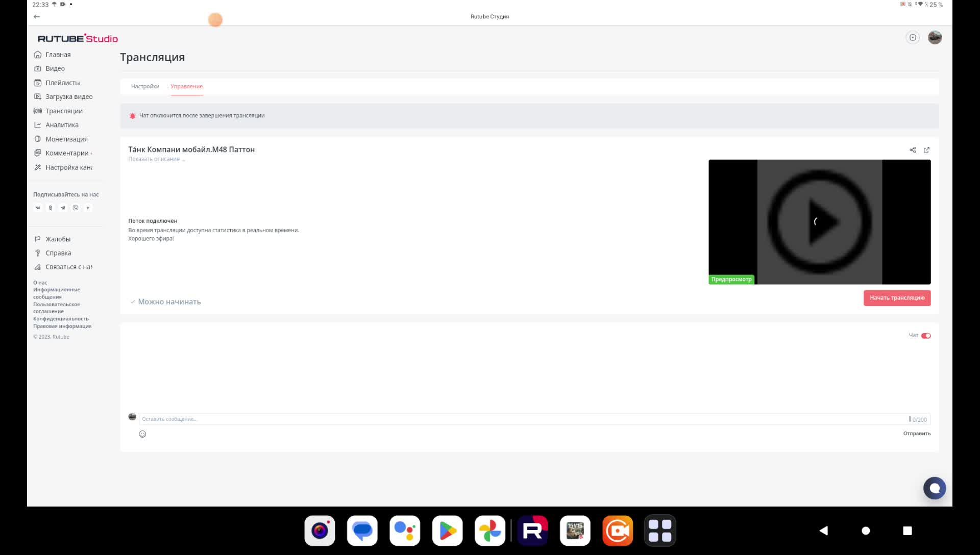This screenshot has height=555, width=980.
Task: Open stream in new window icon
Action: pyautogui.click(x=926, y=150)
